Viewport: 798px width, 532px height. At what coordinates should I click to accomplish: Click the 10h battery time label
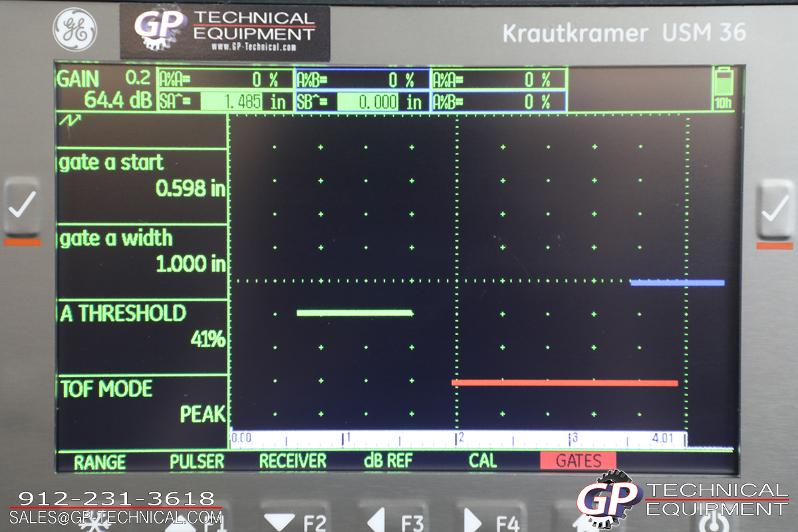724,104
